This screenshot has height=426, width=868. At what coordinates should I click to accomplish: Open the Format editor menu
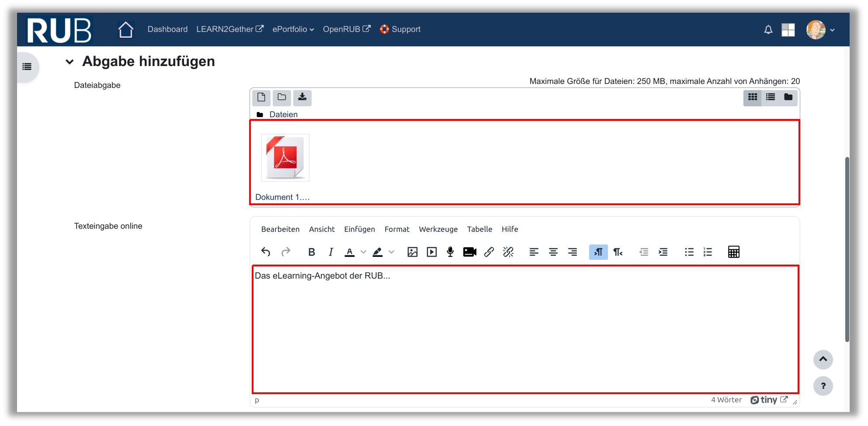click(x=397, y=229)
